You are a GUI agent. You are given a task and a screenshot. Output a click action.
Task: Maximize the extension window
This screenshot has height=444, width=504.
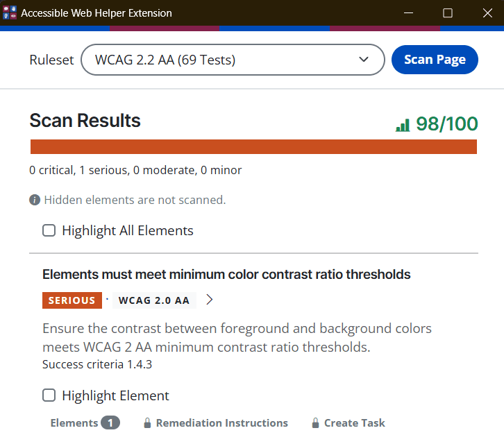448,12
